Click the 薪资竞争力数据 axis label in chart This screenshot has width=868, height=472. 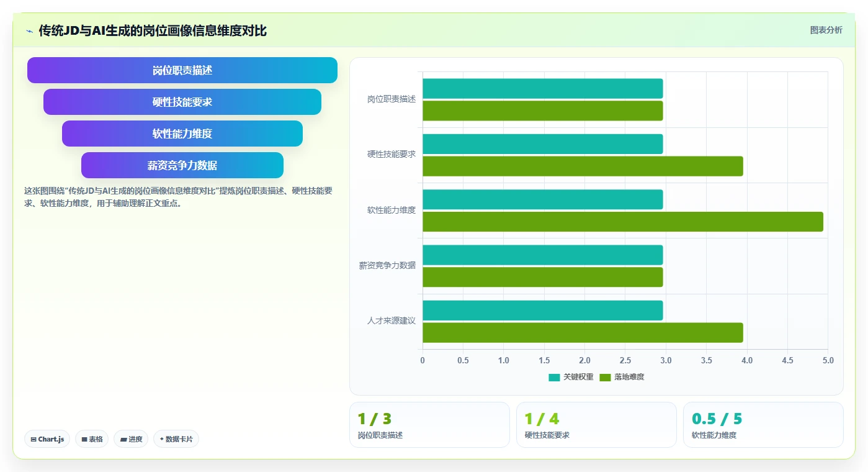387,266
